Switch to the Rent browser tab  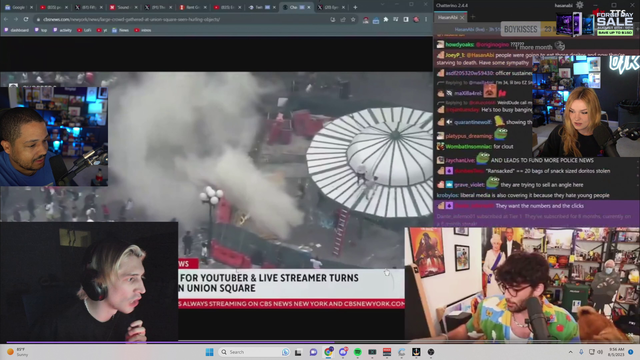coord(192,7)
